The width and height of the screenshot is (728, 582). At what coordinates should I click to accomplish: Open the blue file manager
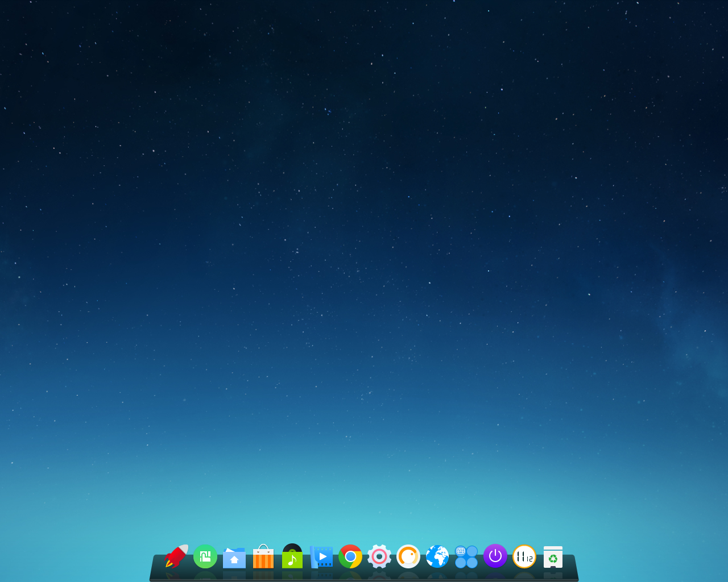tap(234, 558)
